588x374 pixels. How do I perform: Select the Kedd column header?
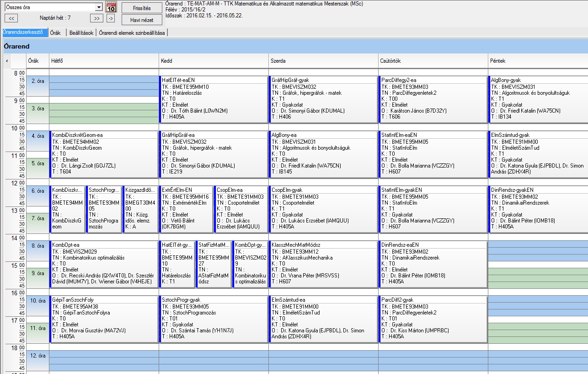tap(214, 61)
